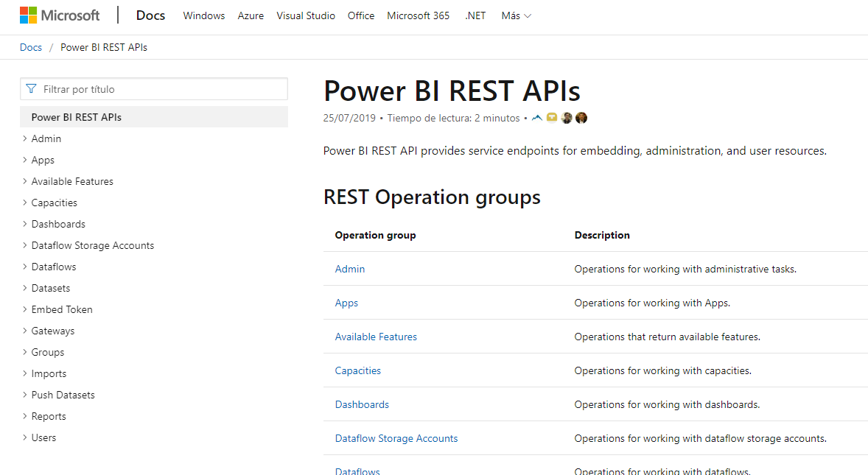Viewport: 868px width, 475px height.
Task: Click the blue mountain contributor avatar
Action: pos(536,118)
